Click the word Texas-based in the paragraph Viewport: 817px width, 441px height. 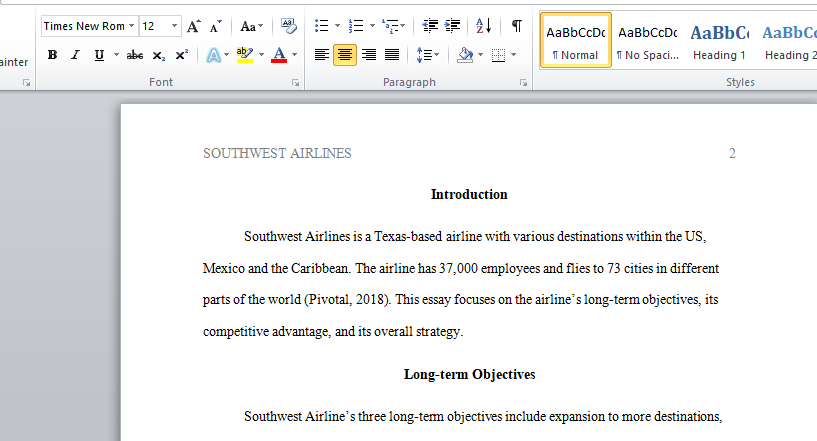coord(408,237)
